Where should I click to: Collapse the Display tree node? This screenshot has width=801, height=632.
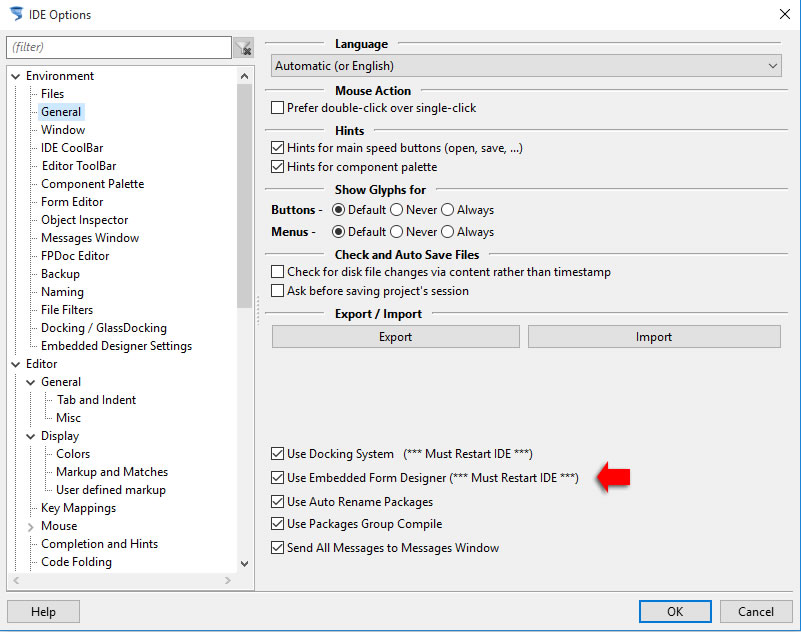point(31,436)
